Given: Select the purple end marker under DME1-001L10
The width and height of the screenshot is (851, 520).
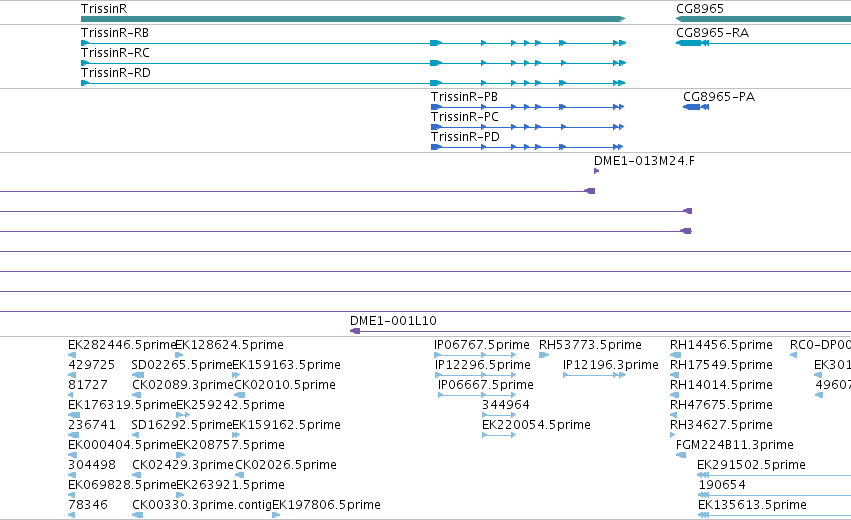Looking at the screenshot, I should click(355, 331).
